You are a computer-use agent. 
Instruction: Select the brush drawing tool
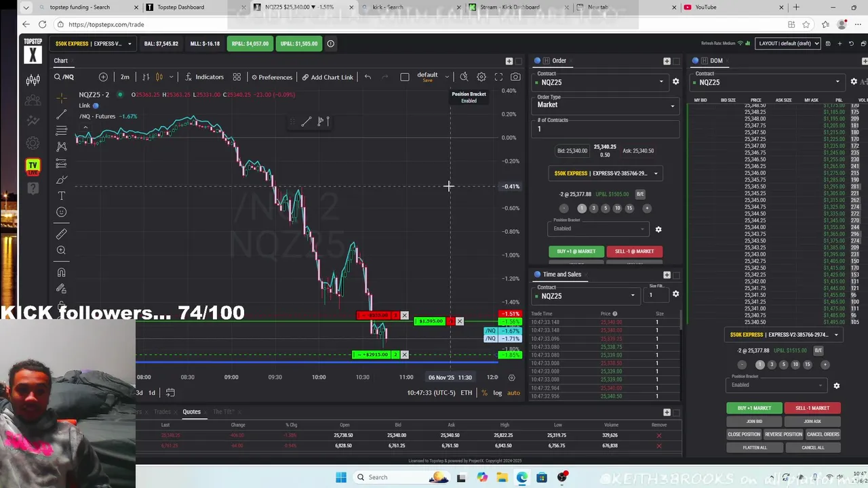(62, 180)
